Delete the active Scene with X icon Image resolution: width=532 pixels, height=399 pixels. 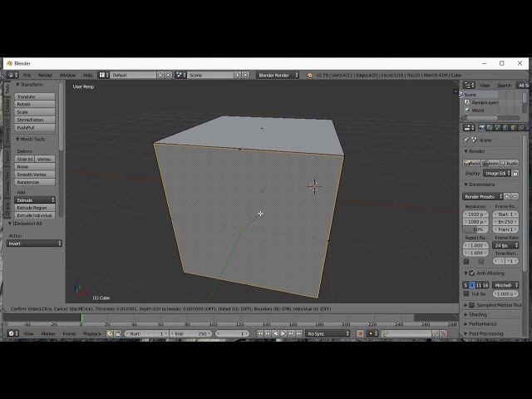[x=245, y=75]
